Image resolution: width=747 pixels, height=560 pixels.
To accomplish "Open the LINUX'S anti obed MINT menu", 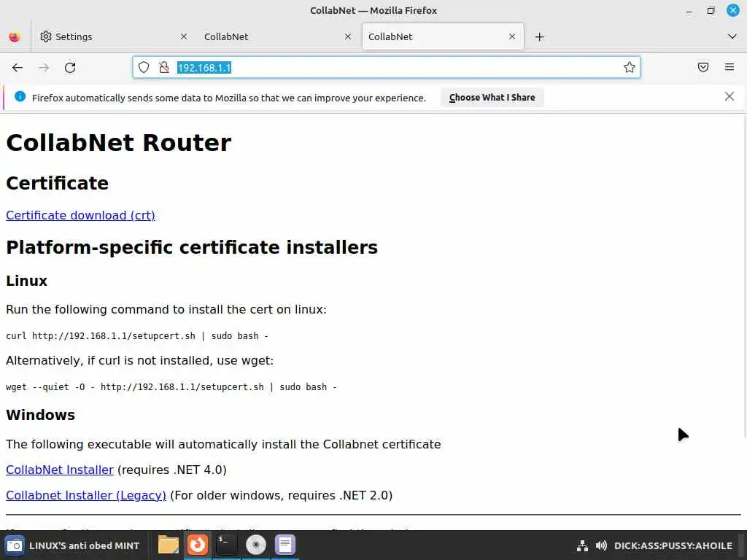I will tap(72, 545).
